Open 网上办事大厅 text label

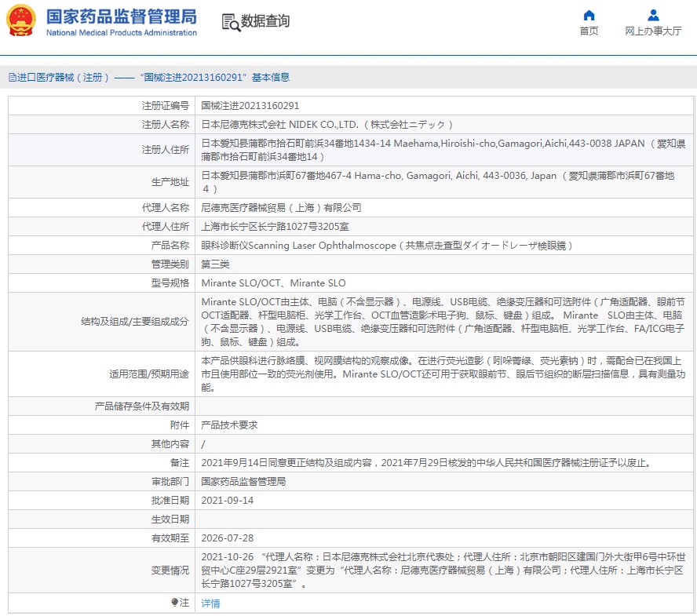pos(653,31)
